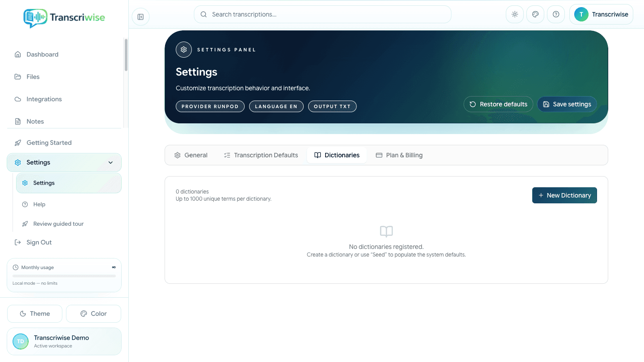
Task: Switch to the Plan & Billing tab
Action: (399, 155)
